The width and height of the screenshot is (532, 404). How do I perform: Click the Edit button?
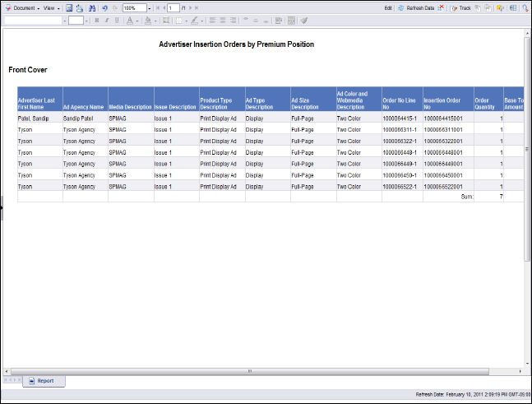click(x=387, y=7)
